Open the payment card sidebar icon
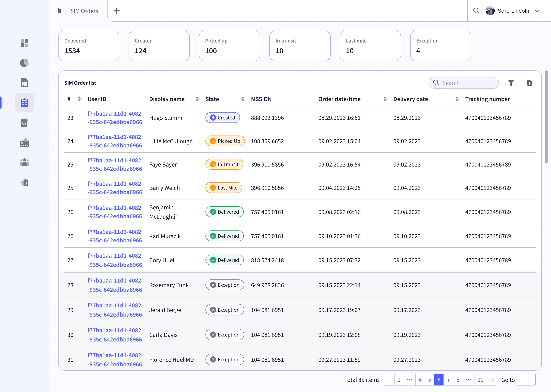The height and width of the screenshot is (392, 551). (x=24, y=143)
